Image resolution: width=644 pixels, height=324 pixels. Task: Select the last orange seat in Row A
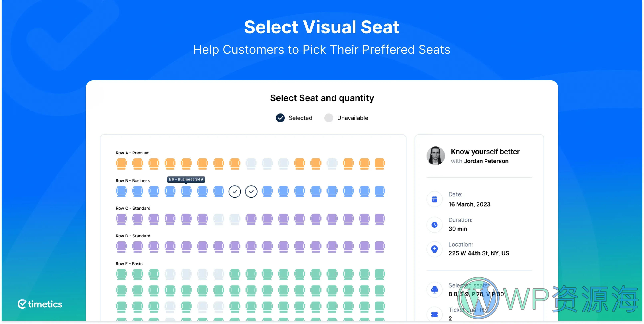(x=380, y=164)
